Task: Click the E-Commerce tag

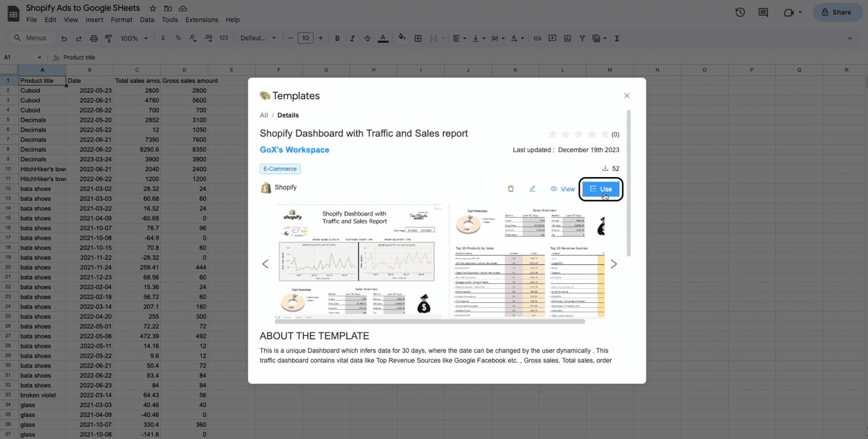Action: (280, 169)
